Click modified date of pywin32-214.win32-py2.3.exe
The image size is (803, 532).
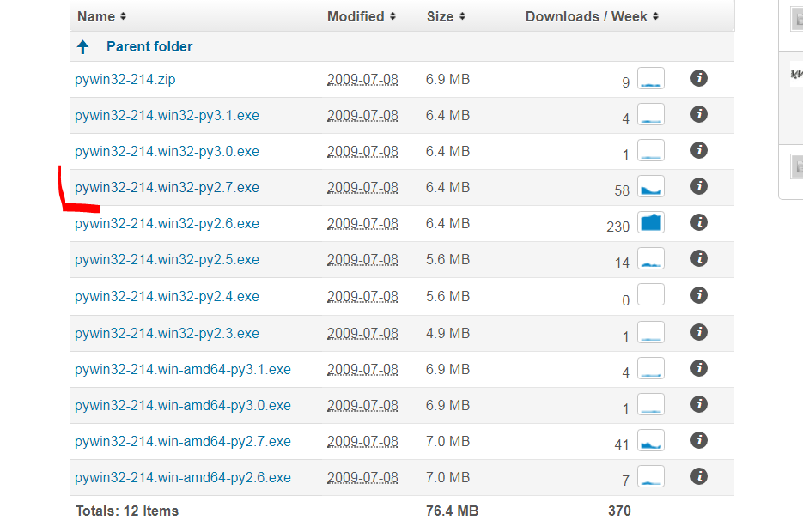362,333
